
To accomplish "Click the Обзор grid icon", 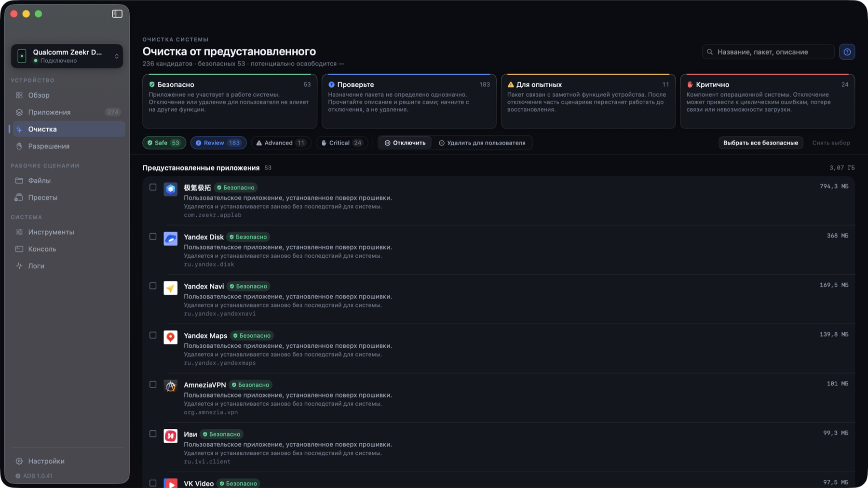I will [19, 95].
